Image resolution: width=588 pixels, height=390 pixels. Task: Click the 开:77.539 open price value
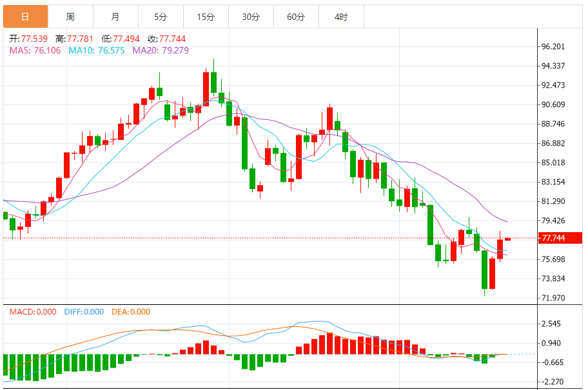point(28,39)
